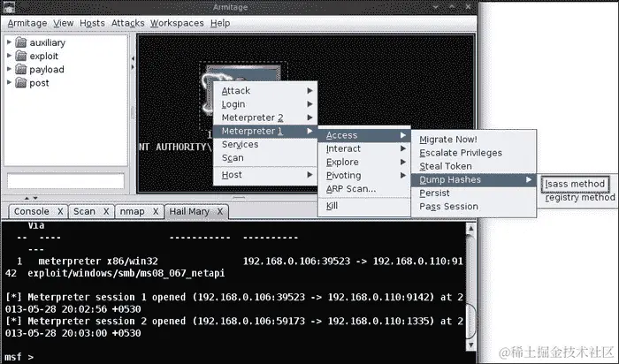Select Meterpreter 1 in context menu

265,131
